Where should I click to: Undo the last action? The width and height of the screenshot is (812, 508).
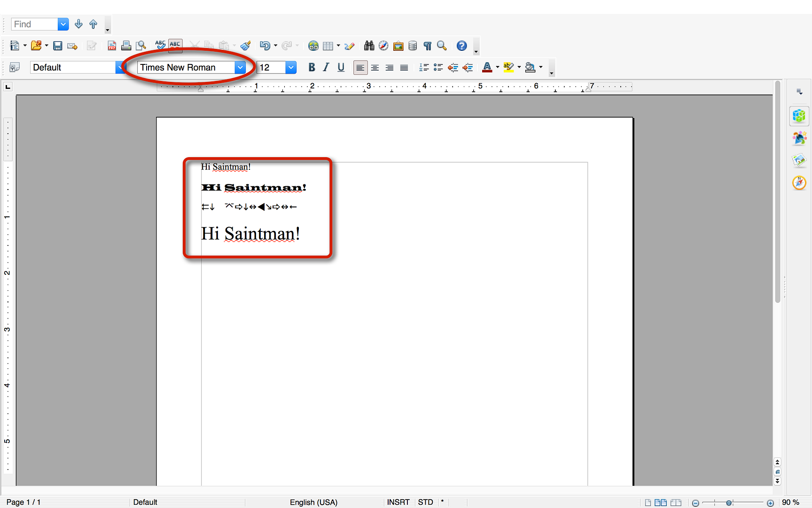pyautogui.click(x=265, y=46)
